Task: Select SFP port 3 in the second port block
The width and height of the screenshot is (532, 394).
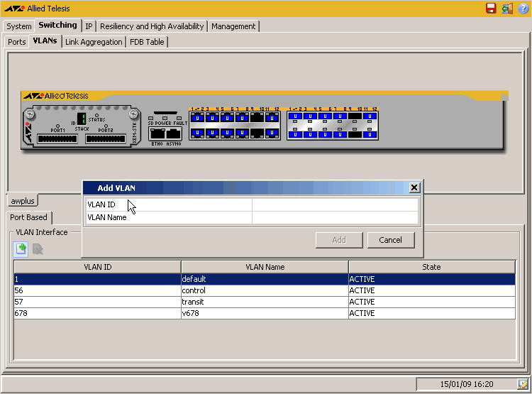Action: point(310,116)
